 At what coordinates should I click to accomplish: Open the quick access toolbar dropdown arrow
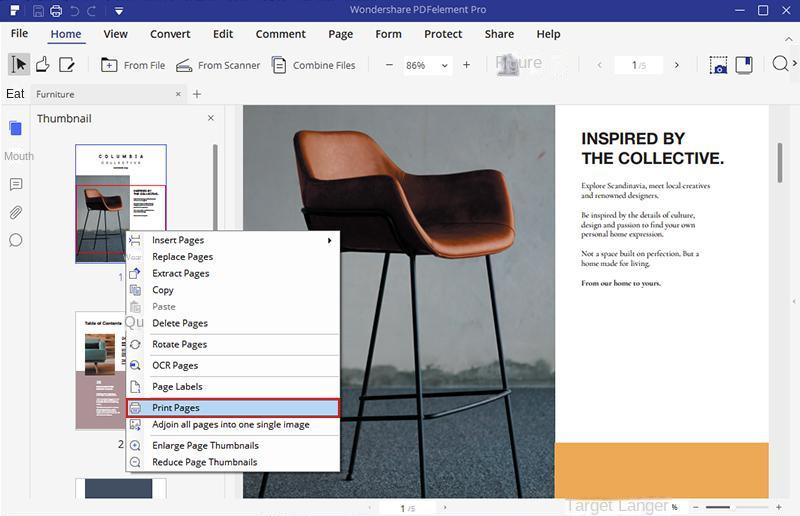coord(118,11)
